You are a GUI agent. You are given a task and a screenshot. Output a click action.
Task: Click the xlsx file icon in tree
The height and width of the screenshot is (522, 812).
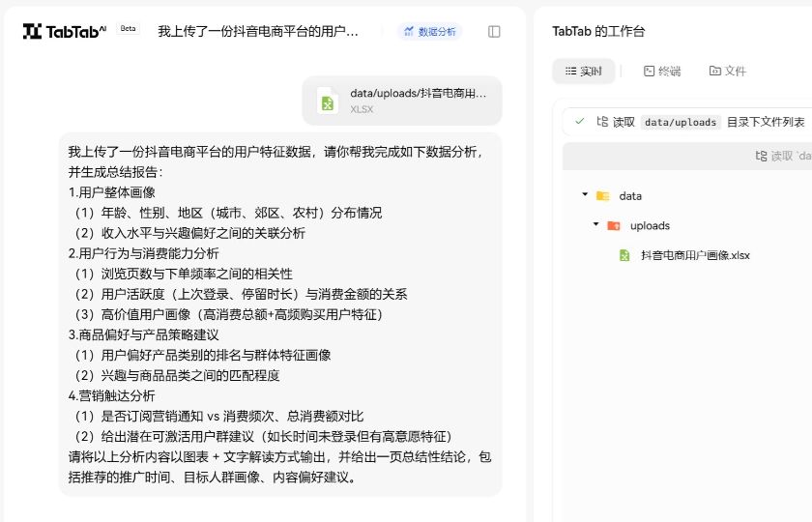point(624,255)
